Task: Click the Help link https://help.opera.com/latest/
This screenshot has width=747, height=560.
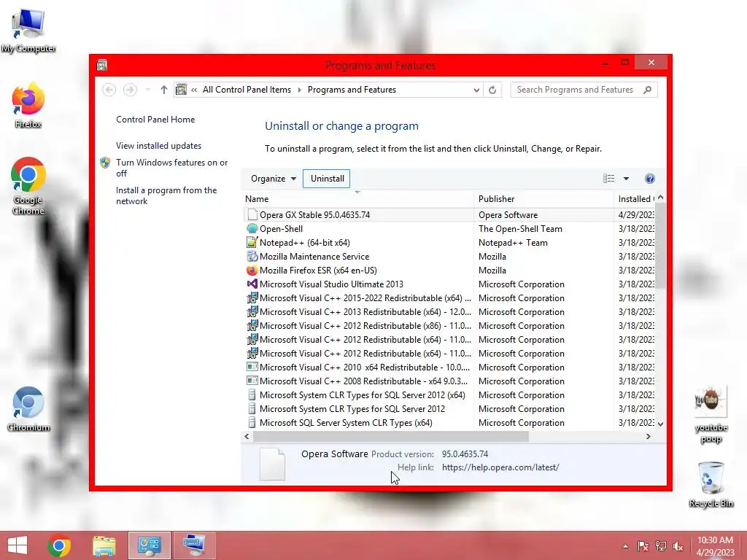Action: coord(500,467)
